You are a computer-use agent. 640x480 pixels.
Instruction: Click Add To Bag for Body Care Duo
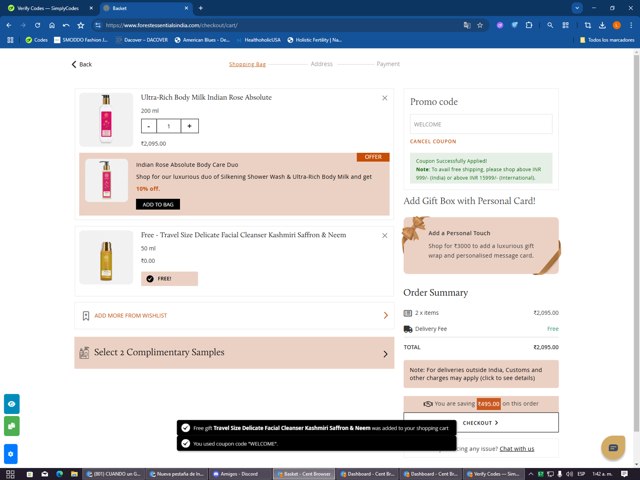(158, 204)
